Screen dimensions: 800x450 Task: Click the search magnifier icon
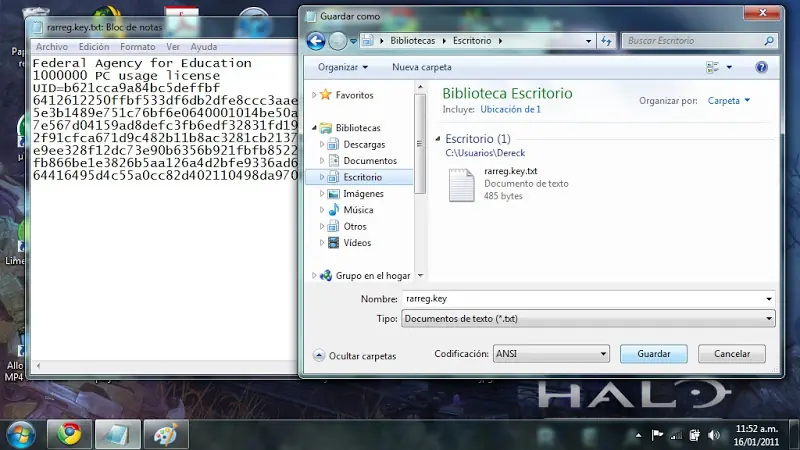[x=769, y=41]
